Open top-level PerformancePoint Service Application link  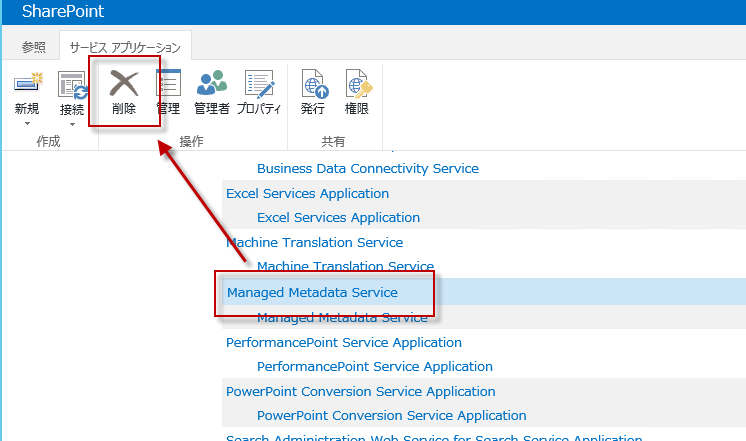click(x=344, y=343)
